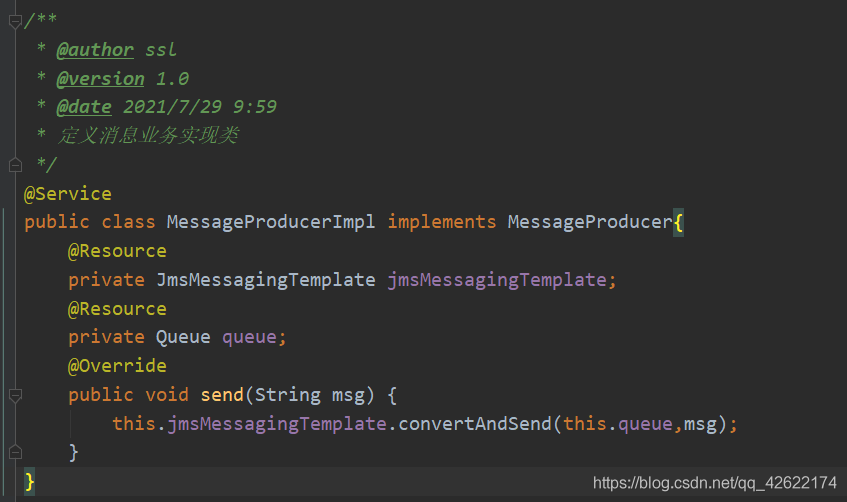Click the @date Javadoc tag
The image size is (847, 502).
point(84,107)
